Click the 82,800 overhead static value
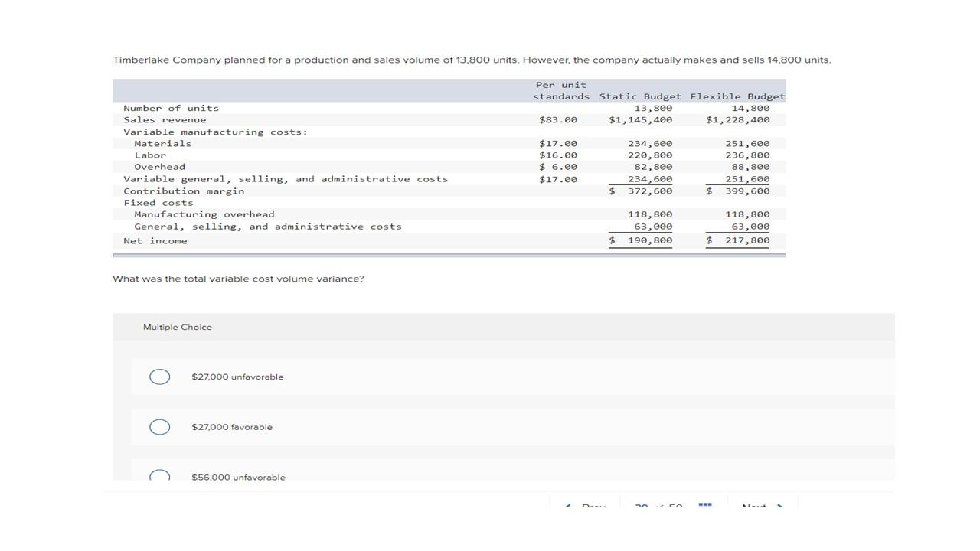980x551 pixels. pyautogui.click(x=653, y=167)
